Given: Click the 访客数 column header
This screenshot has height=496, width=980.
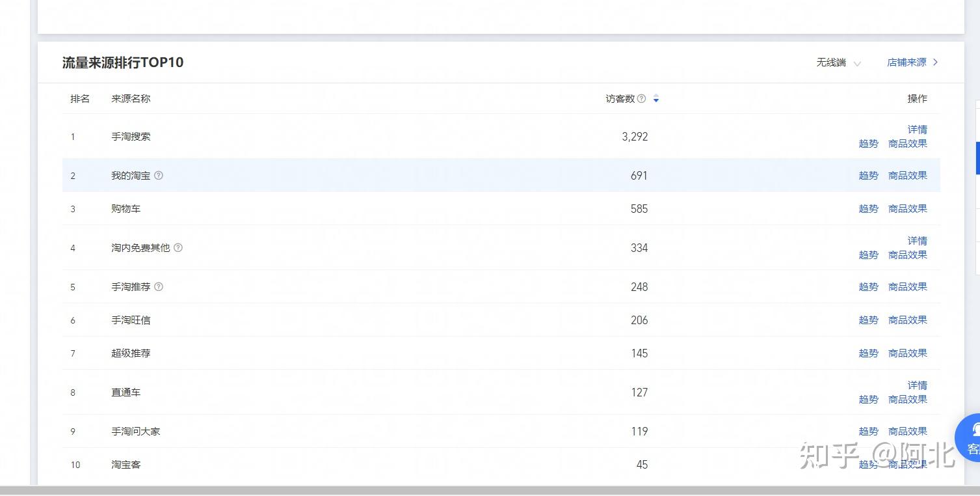Looking at the screenshot, I should [620, 99].
